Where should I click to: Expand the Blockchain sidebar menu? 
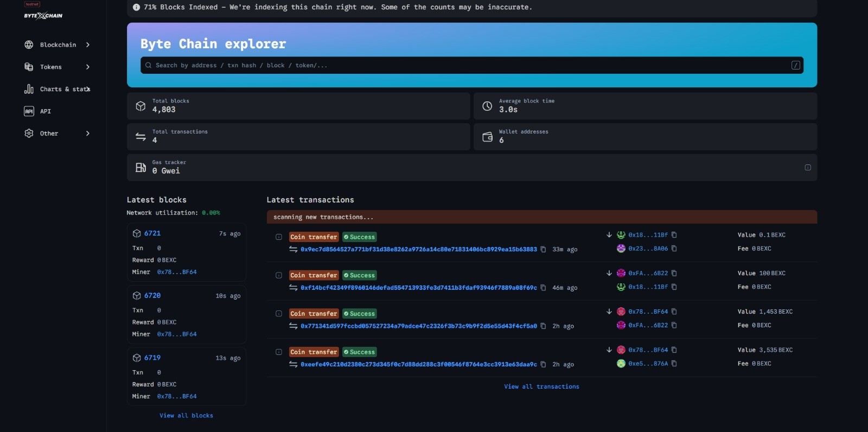tap(57, 45)
